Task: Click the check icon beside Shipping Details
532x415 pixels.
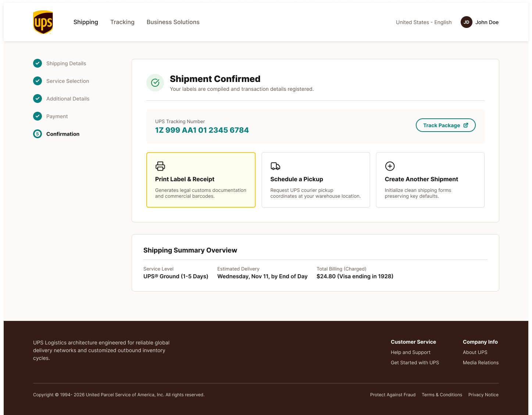Action: 38,63
